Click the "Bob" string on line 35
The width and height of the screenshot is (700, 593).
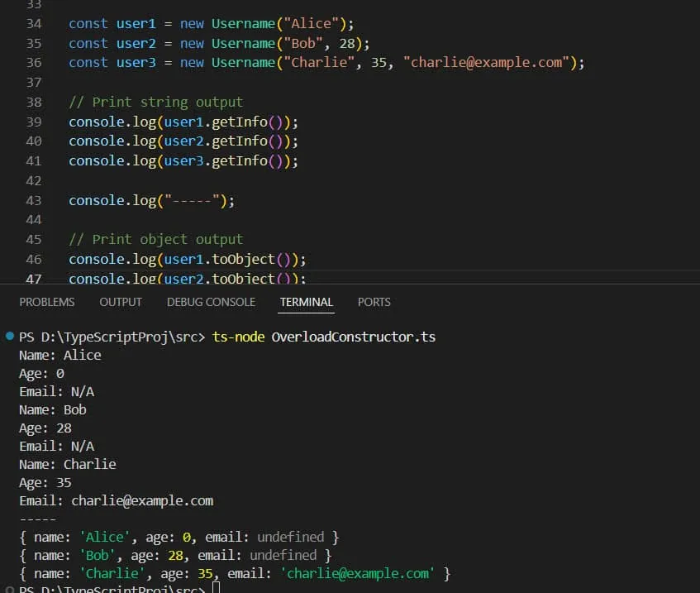coord(303,43)
